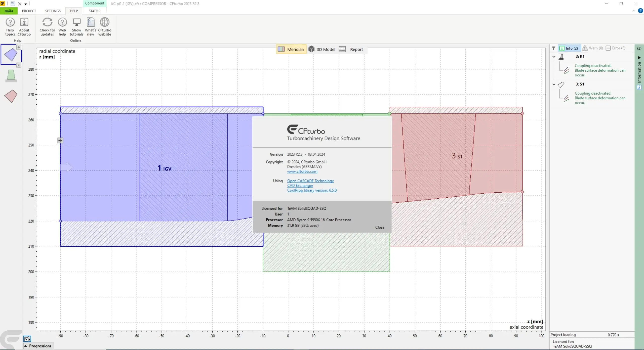Open the CAD Exchanger link
The image size is (644, 350).
coord(300,186)
